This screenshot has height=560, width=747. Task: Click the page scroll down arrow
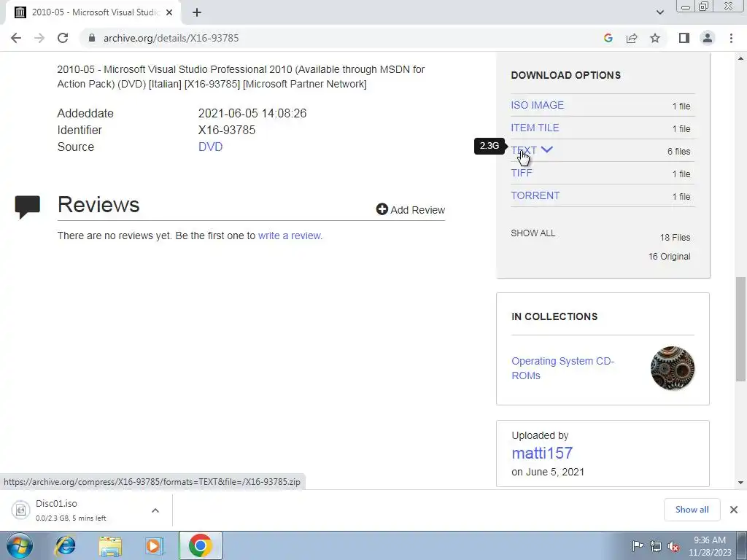pos(740,483)
